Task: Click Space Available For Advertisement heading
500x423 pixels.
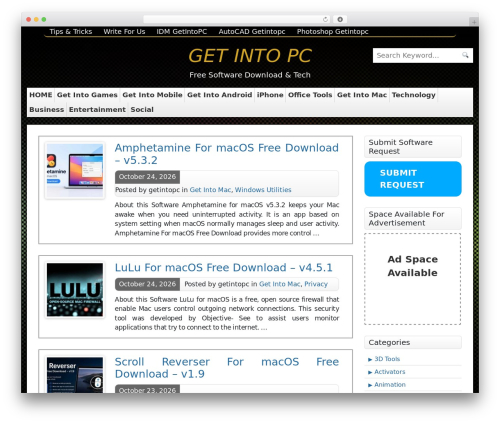Action: pos(413,218)
